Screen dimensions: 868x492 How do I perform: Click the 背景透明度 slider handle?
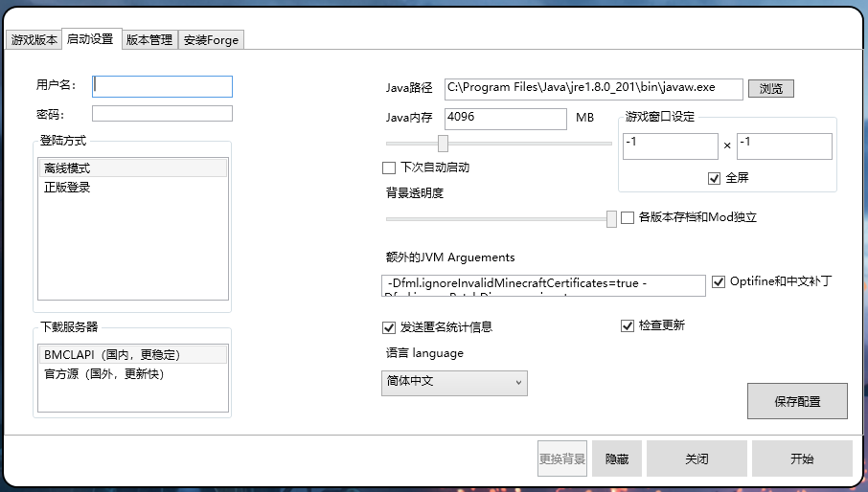tap(611, 219)
